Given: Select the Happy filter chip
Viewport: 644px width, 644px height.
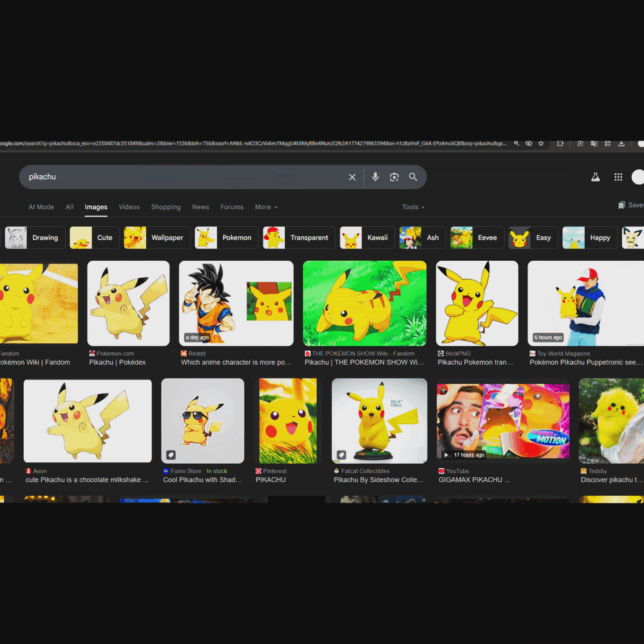Looking at the screenshot, I should [590, 238].
